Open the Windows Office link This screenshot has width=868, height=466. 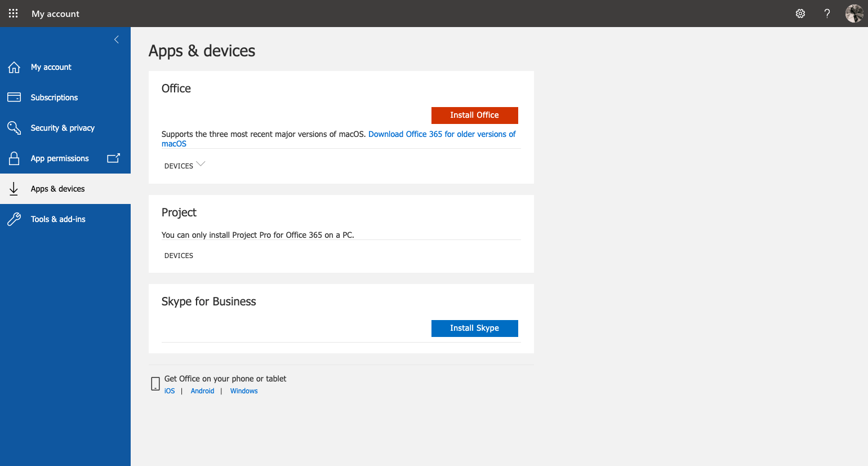click(x=244, y=391)
